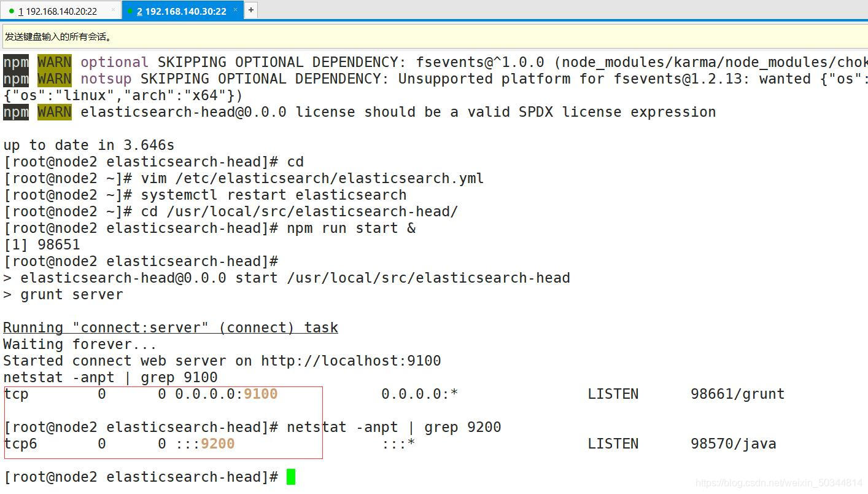Click the 'npm run start &' command
The height and width of the screenshot is (494, 868).
click(x=351, y=228)
